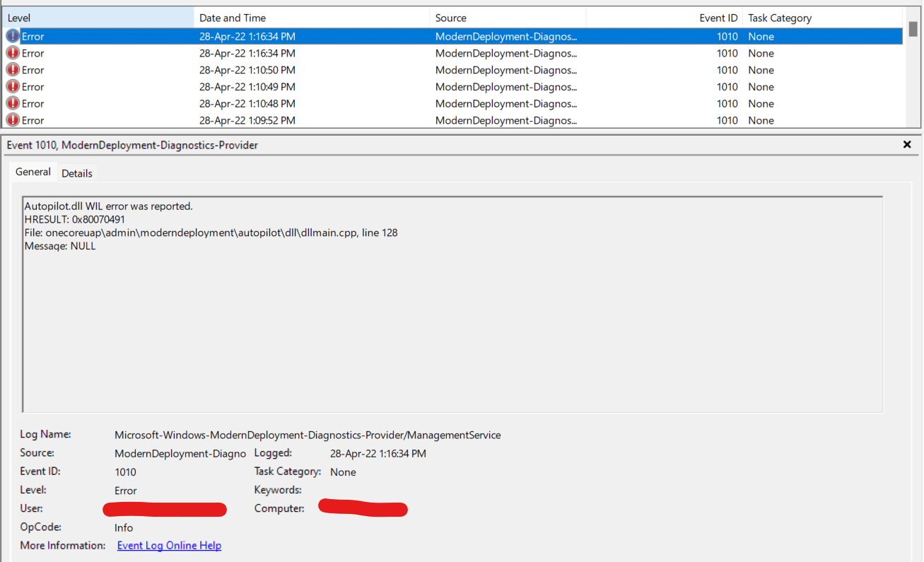Open the Event Log Online Help link
The image size is (924, 562).
coord(169,545)
